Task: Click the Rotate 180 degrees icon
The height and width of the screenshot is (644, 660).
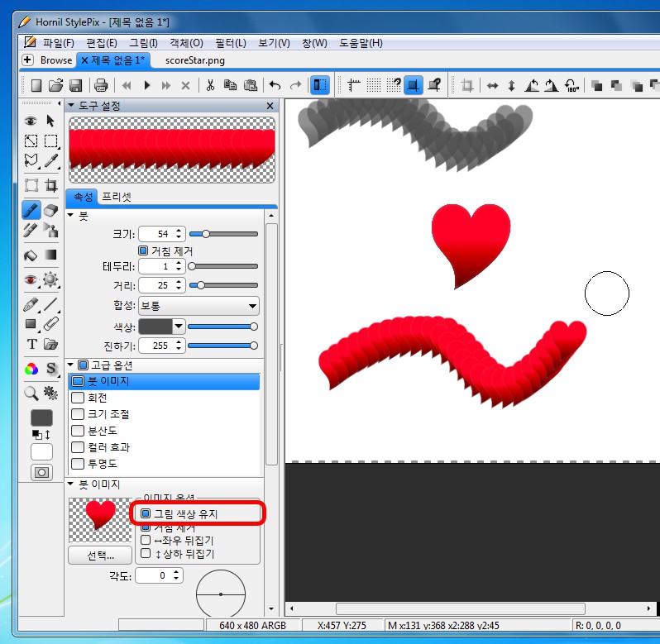Action: 572,86
